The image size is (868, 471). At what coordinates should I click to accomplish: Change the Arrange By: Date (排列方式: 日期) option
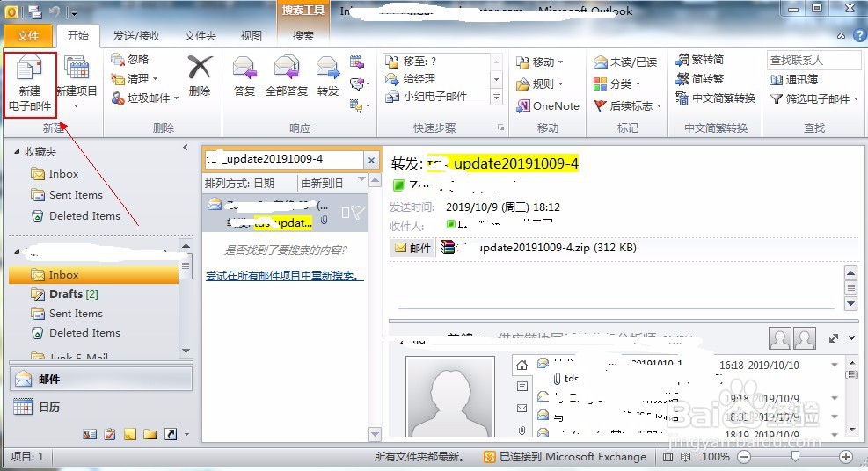(239, 183)
